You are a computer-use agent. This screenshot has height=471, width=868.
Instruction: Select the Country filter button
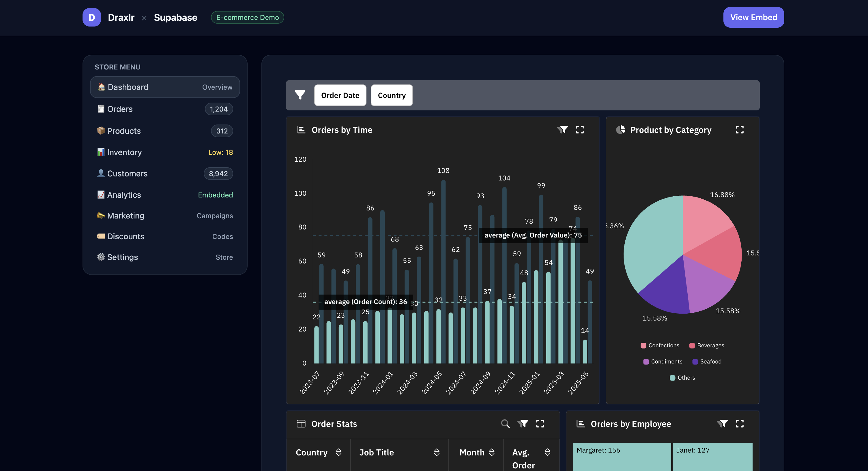coord(392,95)
